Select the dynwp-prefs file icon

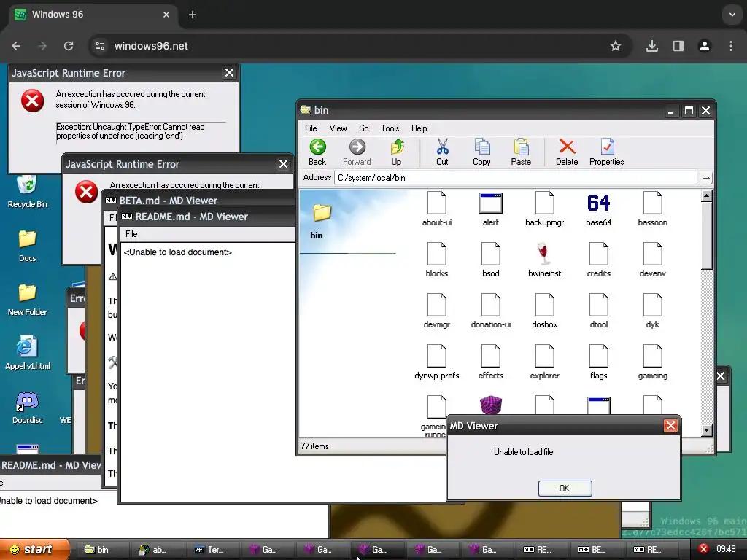pyautogui.click(x=437, y=356)
